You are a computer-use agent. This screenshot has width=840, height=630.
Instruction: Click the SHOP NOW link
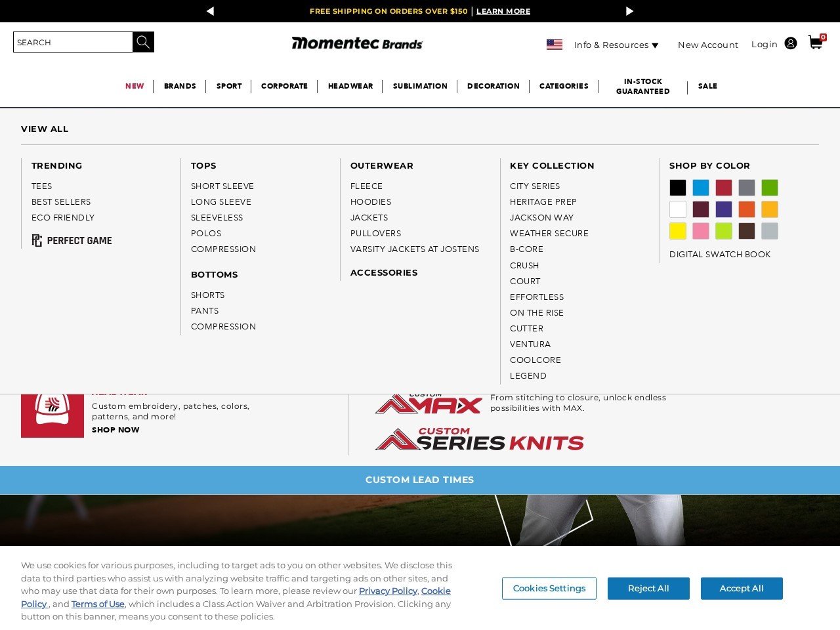pos(115,430)
